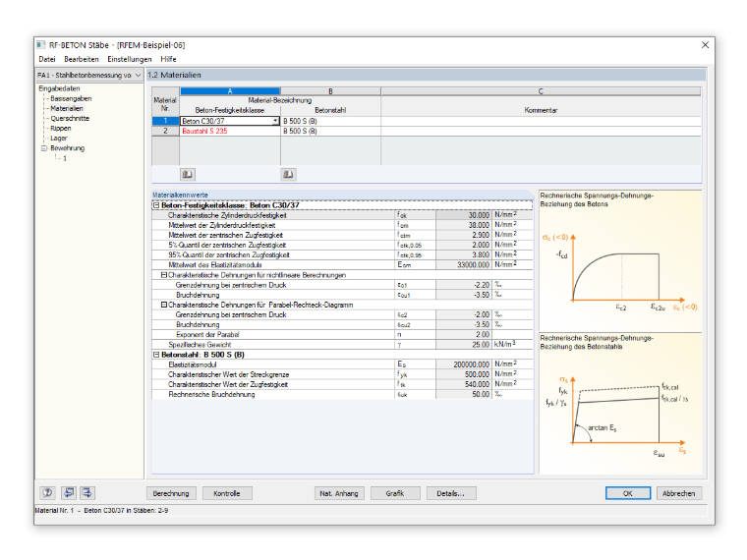Click concrete stress-strain diagram

620,261
